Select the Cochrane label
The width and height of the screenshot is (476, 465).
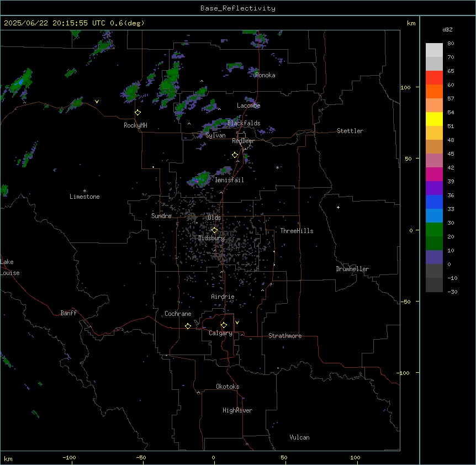pyautogui.click(x=178, y=314)
